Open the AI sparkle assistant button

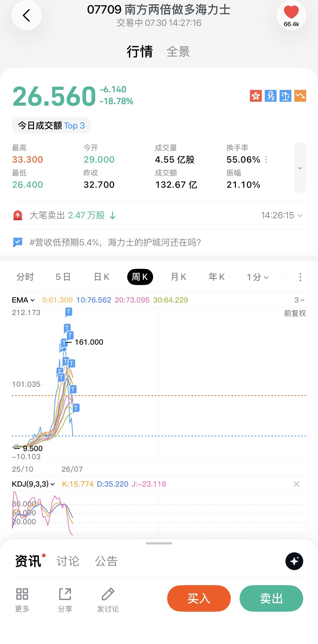pos(294,561)
